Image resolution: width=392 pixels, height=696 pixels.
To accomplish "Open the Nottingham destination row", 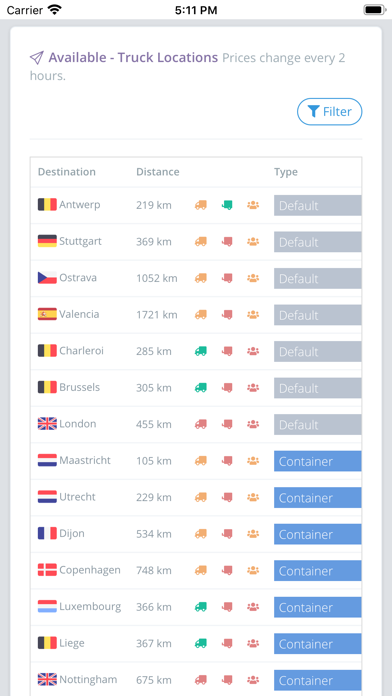I will [196, 680].
